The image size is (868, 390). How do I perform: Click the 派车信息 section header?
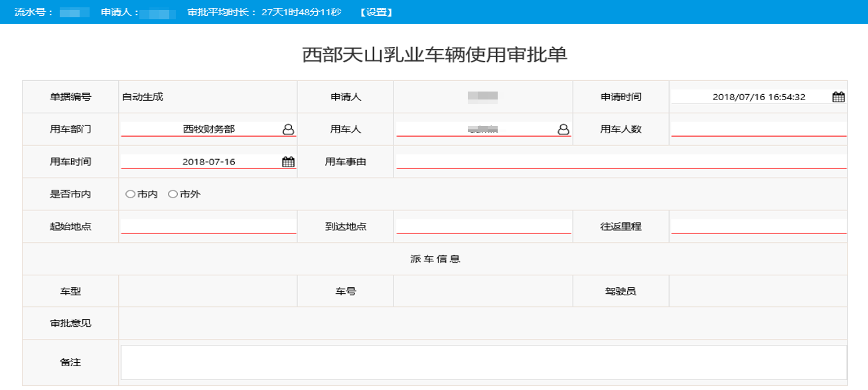pos(435,259)
